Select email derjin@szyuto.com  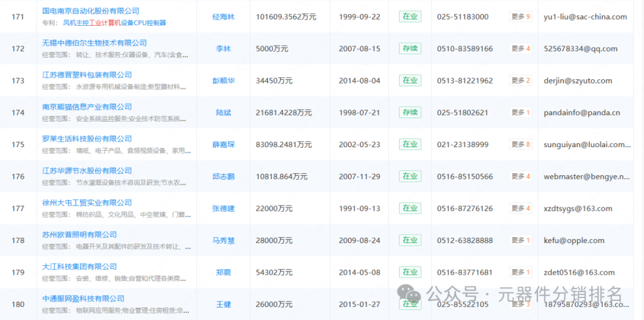[577, 81]
